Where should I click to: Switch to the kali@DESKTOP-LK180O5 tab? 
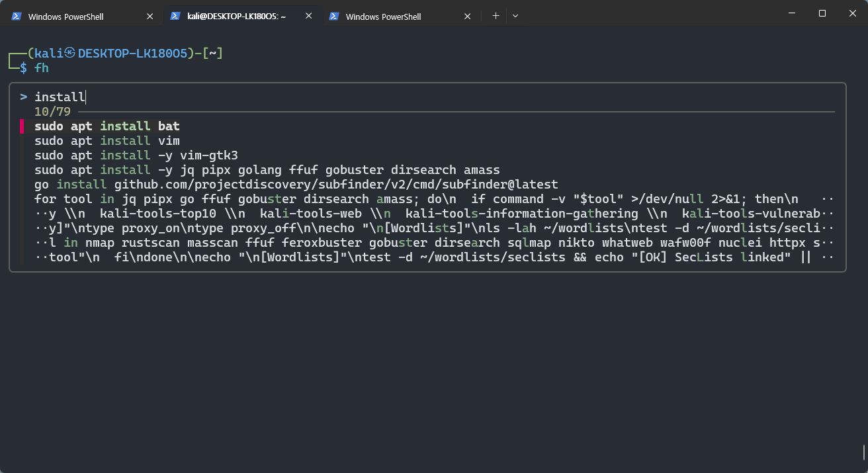243,16
